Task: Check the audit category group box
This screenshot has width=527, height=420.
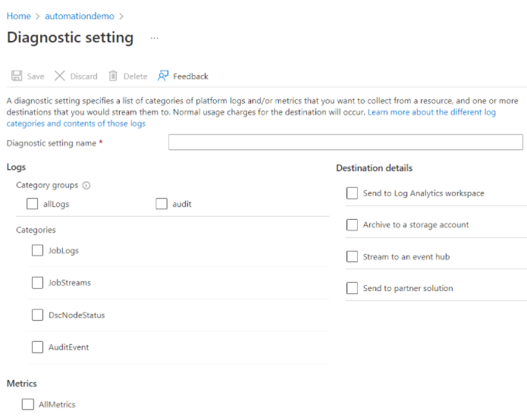Action: (x=162, y=204)
